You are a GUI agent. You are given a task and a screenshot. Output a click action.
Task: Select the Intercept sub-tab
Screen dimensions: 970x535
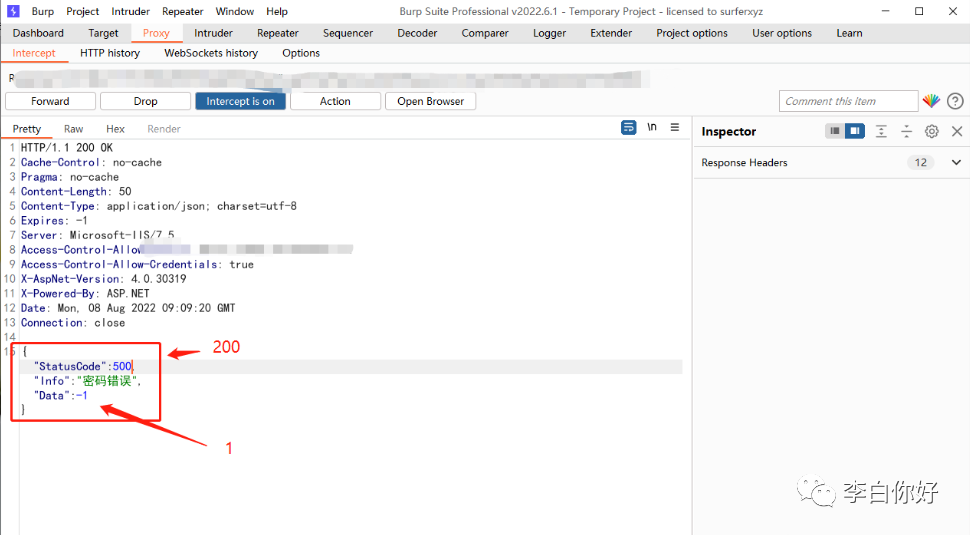click(x=34, y=53)
